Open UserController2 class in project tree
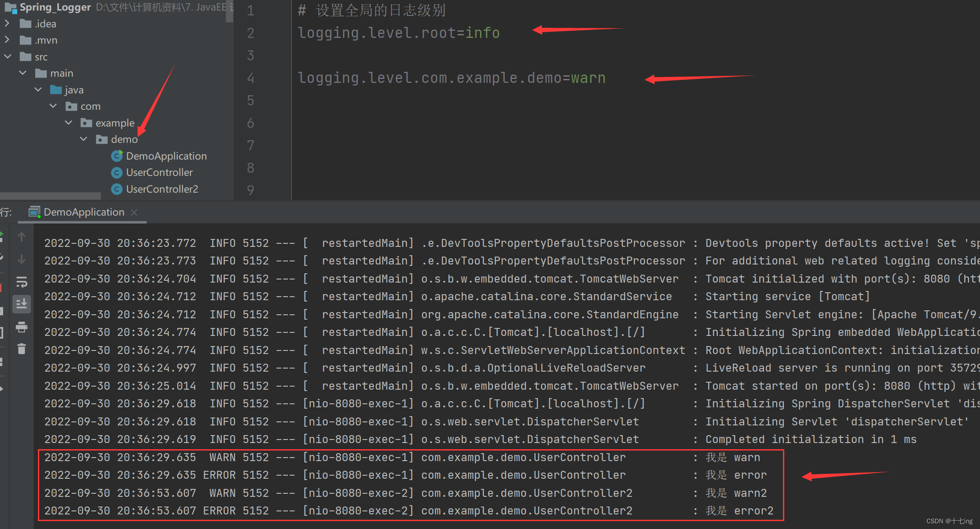Screen dimensions: 980x529 162,189
